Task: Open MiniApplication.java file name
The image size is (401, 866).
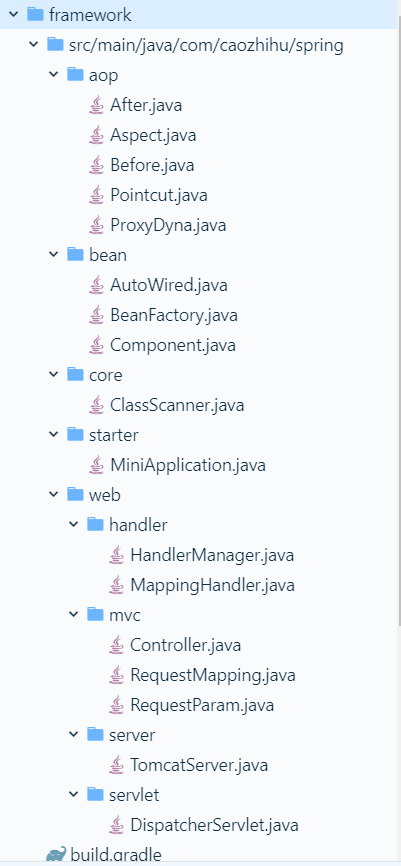Action: pos(188,466)
